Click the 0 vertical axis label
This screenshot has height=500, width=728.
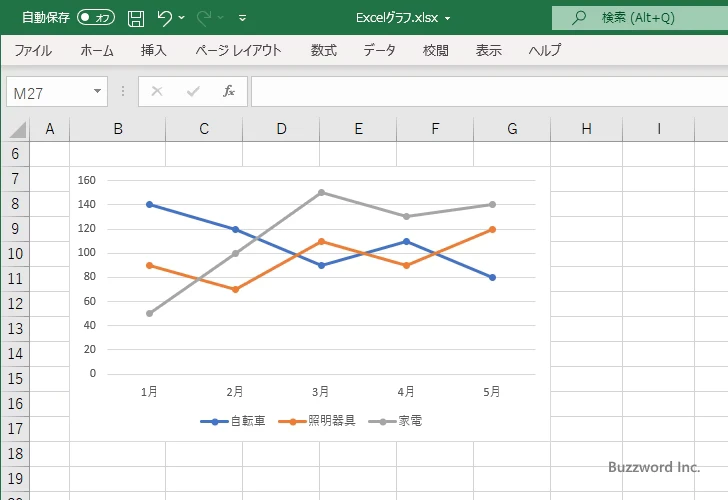(x=93, y=373)
